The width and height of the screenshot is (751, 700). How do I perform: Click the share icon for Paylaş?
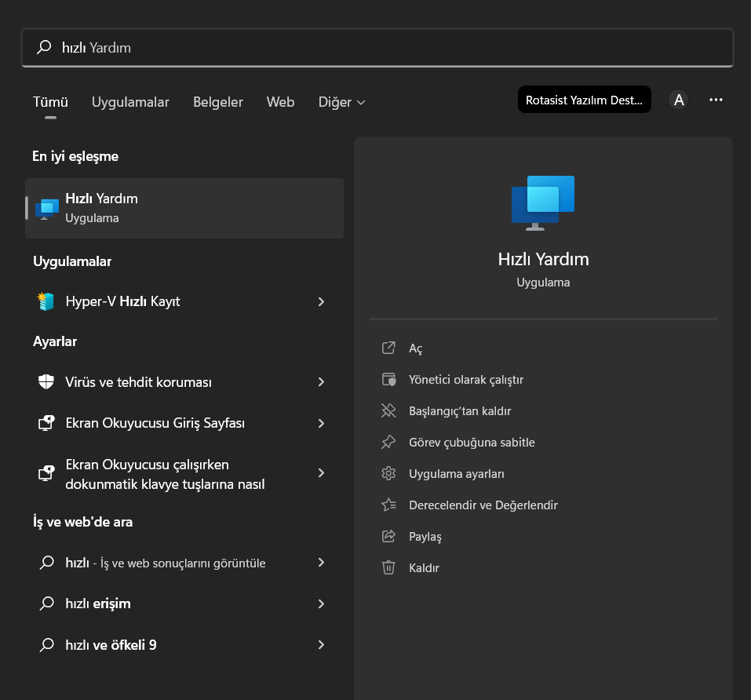coord(388,536)
